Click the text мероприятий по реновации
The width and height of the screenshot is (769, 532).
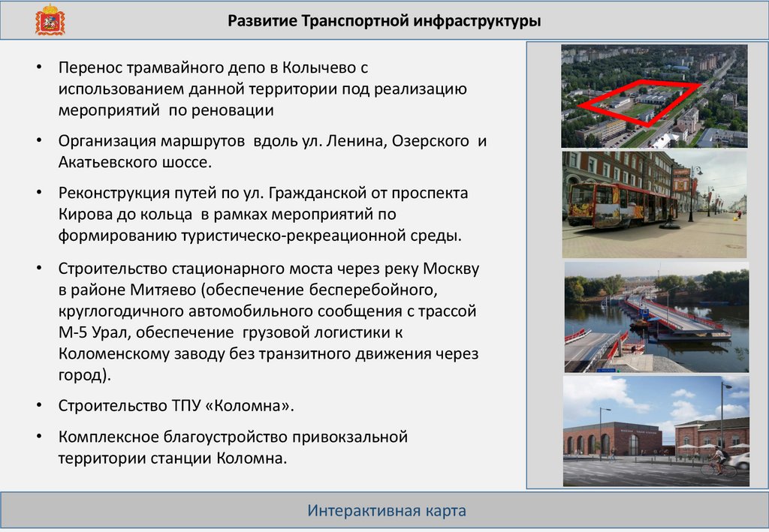point(166,110)
